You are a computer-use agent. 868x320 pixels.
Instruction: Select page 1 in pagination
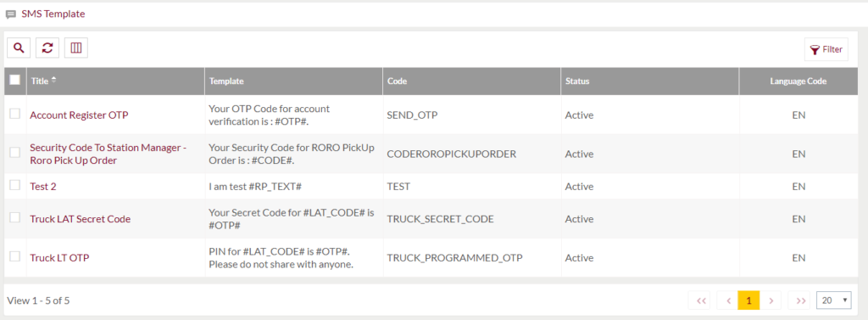pyautogui.click(x=749, y=300)
